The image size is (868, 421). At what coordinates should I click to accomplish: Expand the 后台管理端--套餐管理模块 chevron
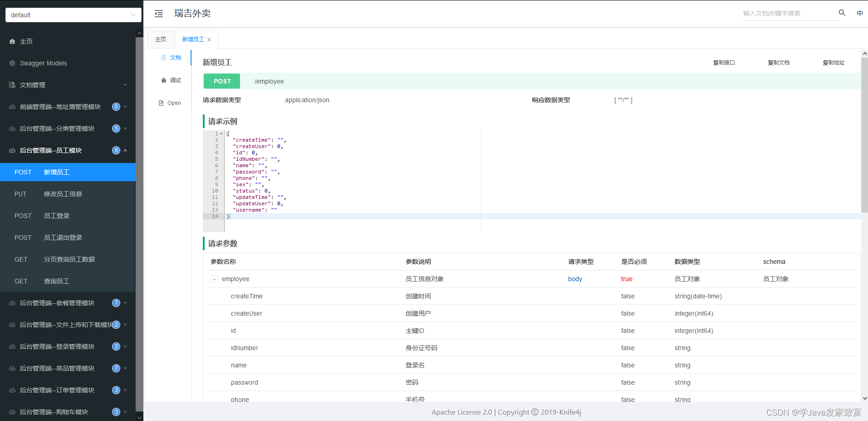pyautogui.click(x=125, y=302)
